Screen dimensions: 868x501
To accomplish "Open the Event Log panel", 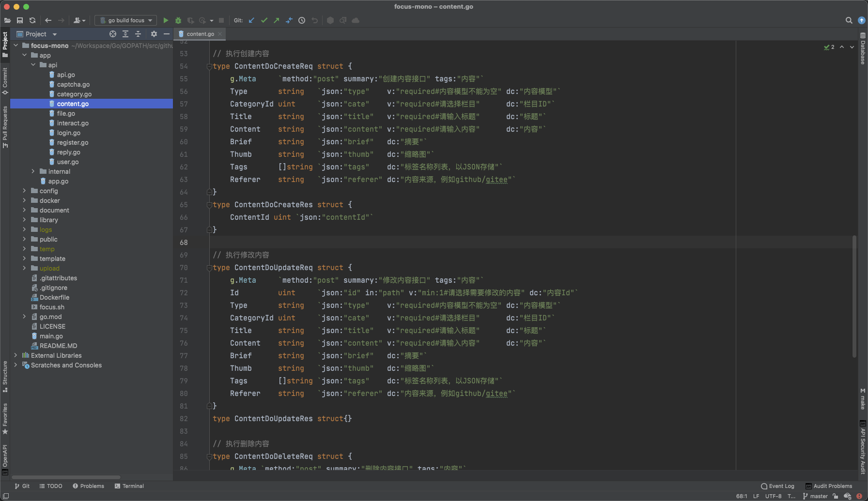I will (777, 486).
